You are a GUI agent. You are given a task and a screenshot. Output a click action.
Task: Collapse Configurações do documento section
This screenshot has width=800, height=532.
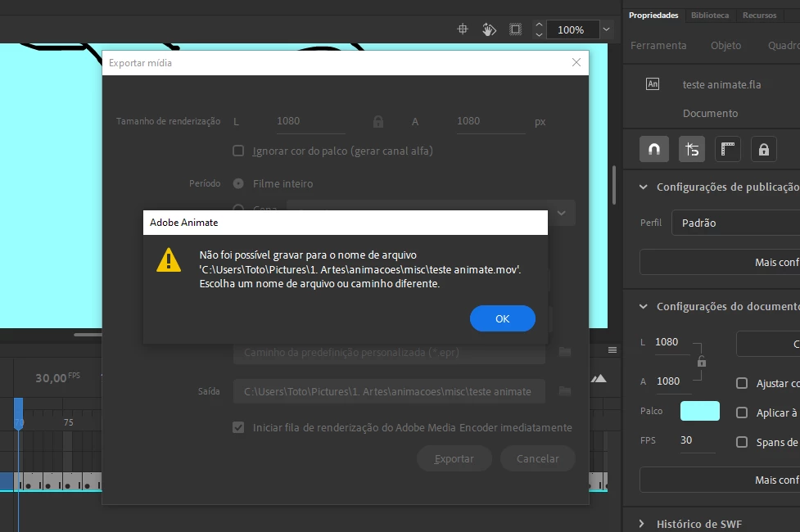(x=644, y=306)
